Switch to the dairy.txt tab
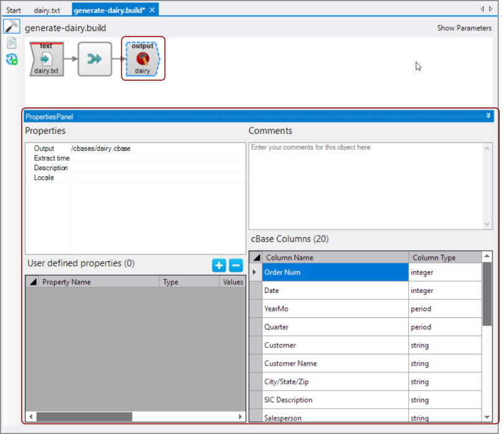The width and height of the screenshot is (504, 434). [48, 9]
